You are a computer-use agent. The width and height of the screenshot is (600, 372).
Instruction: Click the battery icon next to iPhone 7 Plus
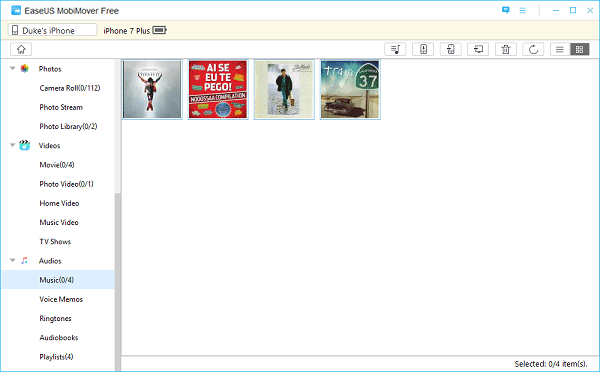(160, 30)
